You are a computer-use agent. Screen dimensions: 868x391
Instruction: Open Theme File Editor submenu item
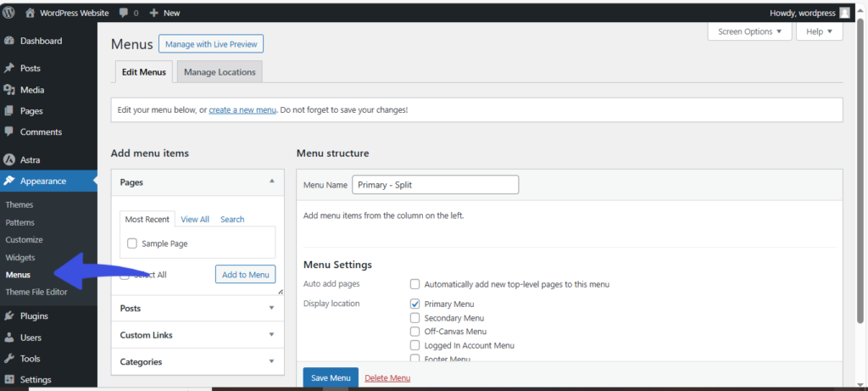pos(36,292)
